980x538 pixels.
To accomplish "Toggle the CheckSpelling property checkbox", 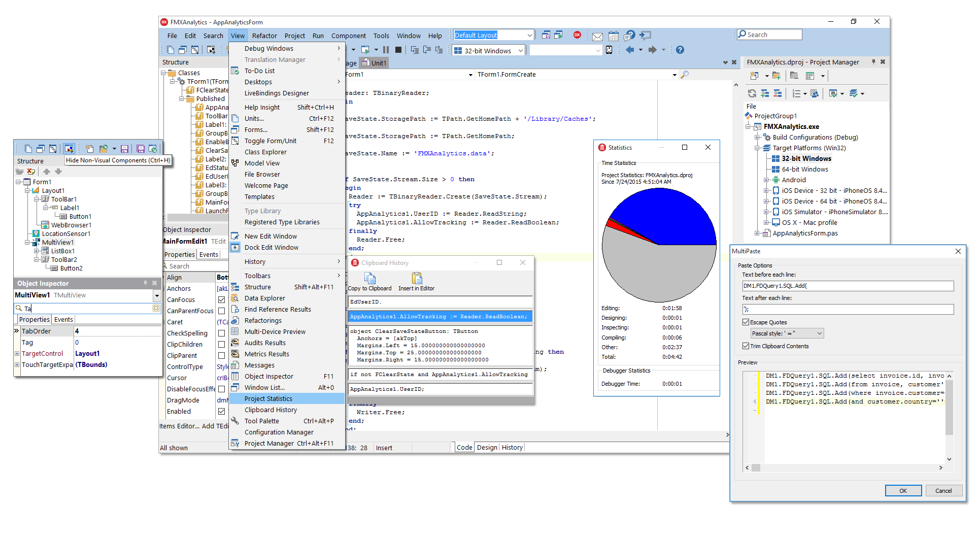I will pos(221,333).
